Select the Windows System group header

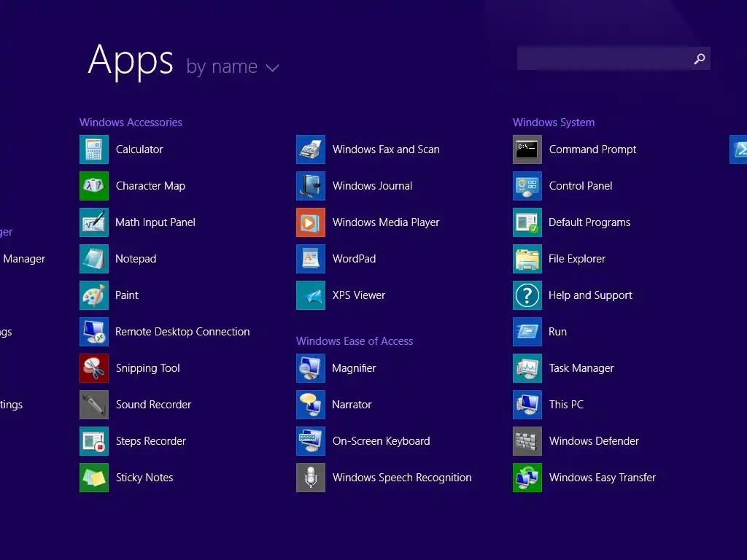point(554,122)
